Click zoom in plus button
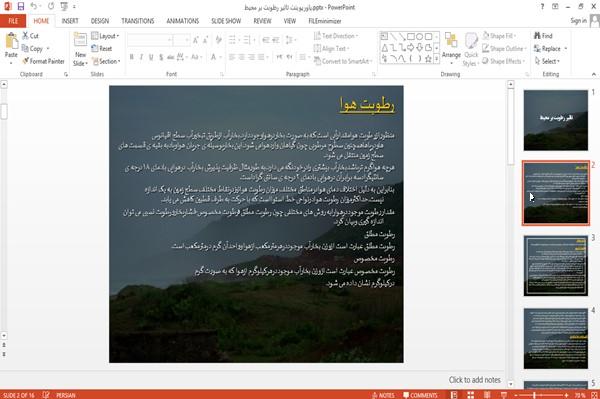Image resolution: width=600 pixels, height=399 pixels. tap(566, 395)
